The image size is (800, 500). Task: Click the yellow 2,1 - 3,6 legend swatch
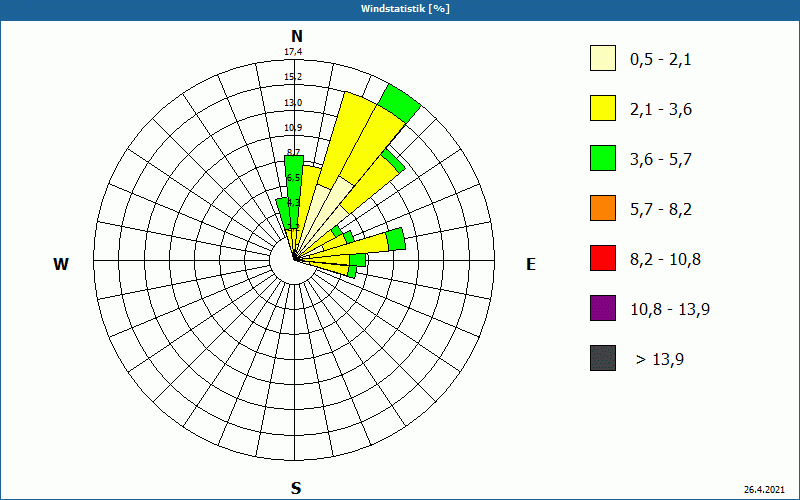click(603, 108)
